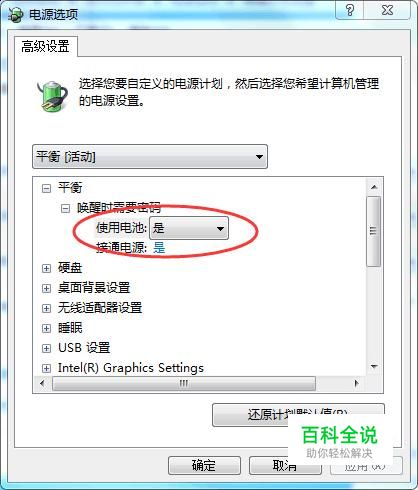This screenshot has height=490, width=418.
Task: Click the Power Options title bar icon
Action: point(16,14)
